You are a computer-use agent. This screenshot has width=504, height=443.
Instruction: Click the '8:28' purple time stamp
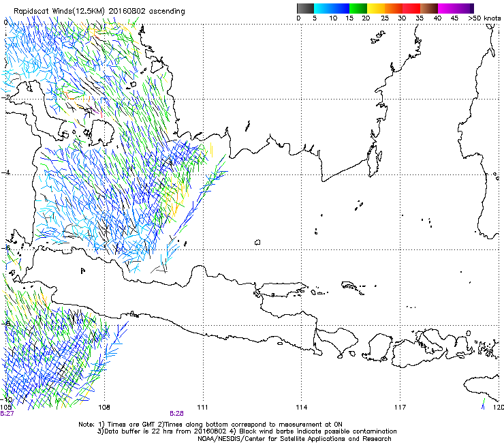[x=176, y=414]
